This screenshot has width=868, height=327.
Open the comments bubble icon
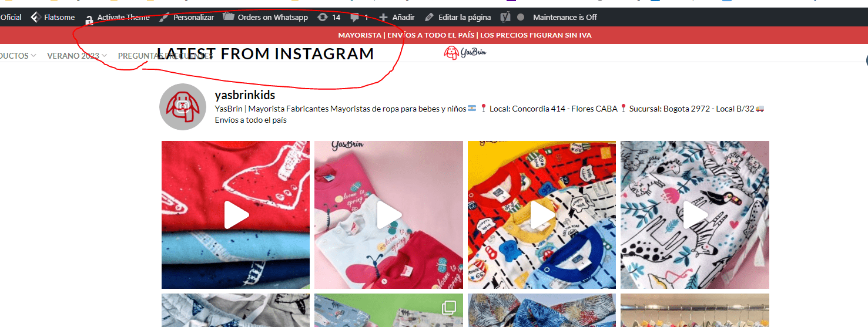(x=355, y=18)
